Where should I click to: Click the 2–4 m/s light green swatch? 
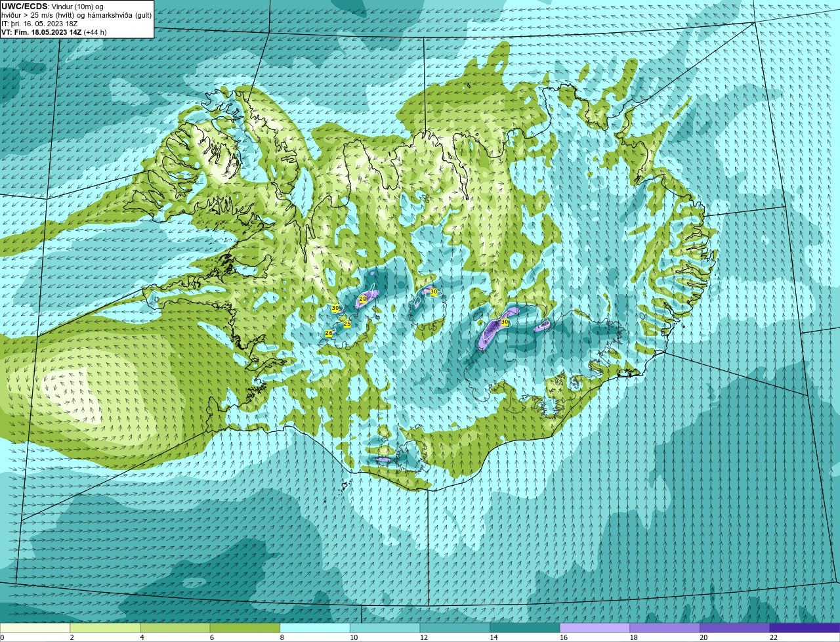point(106,628)
